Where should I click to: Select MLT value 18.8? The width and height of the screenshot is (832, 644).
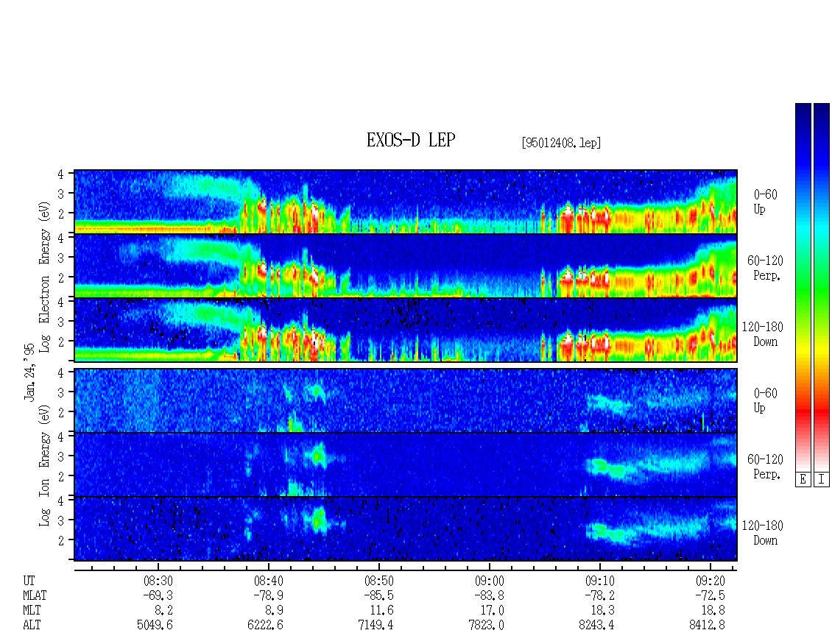(x=713, y=611)
